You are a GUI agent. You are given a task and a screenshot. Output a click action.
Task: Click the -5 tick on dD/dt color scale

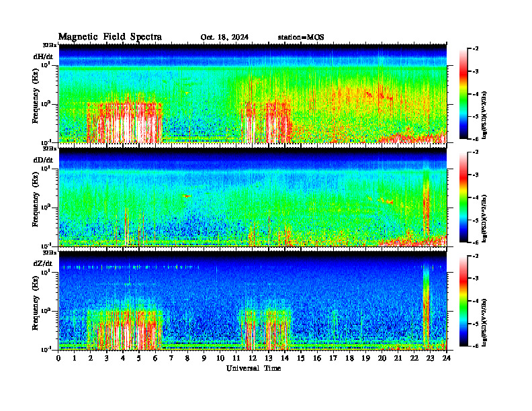[476, 220]
